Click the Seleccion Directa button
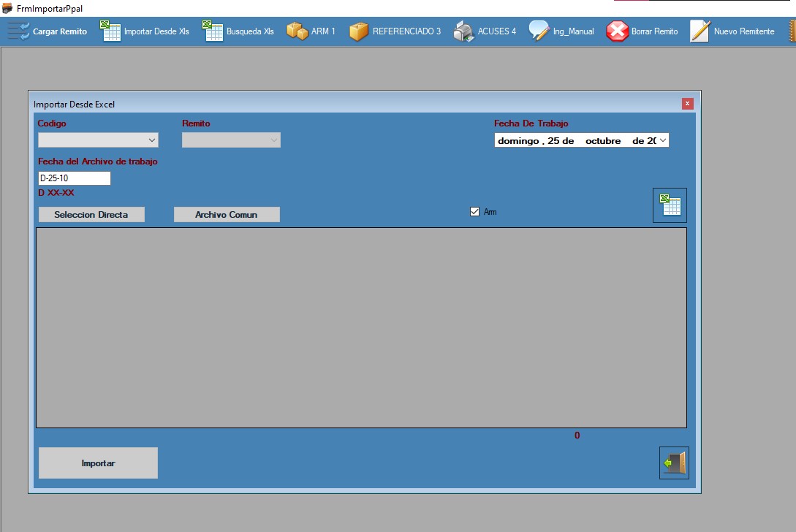 point(91,214)
